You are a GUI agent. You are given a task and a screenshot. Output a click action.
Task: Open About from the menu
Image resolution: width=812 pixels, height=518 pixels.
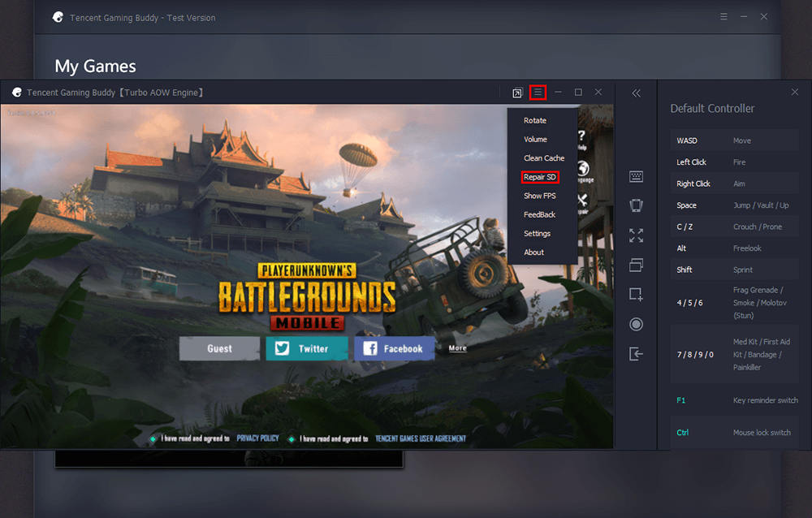[533, 253]
